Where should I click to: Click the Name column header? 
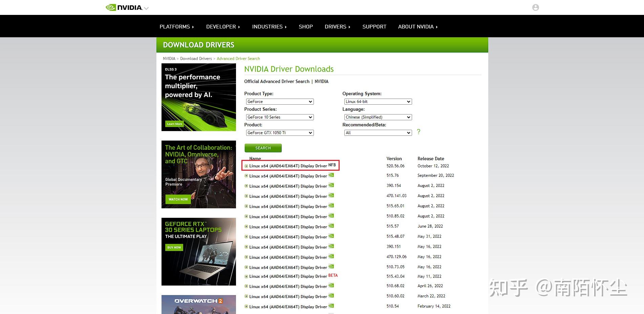(x=255, y=159)
